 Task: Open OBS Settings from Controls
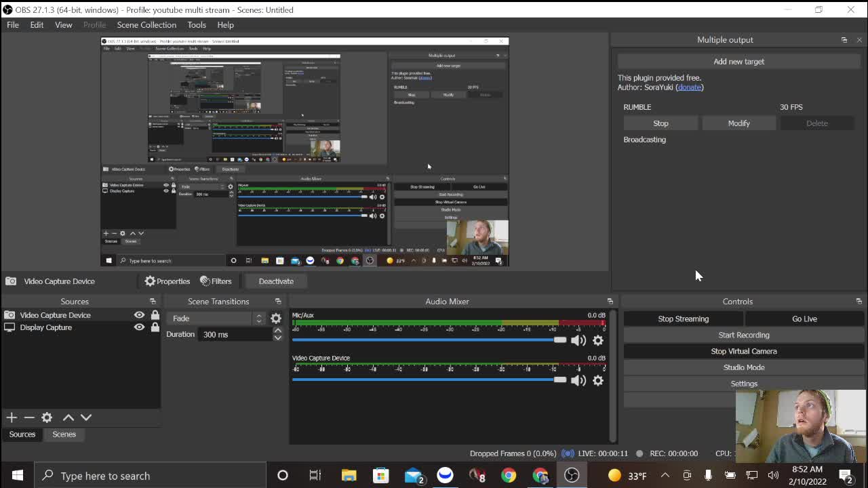tap(744, 384)
